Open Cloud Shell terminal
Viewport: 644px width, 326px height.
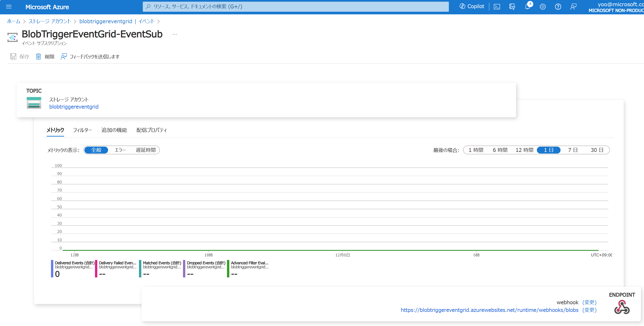click(497, 6)
